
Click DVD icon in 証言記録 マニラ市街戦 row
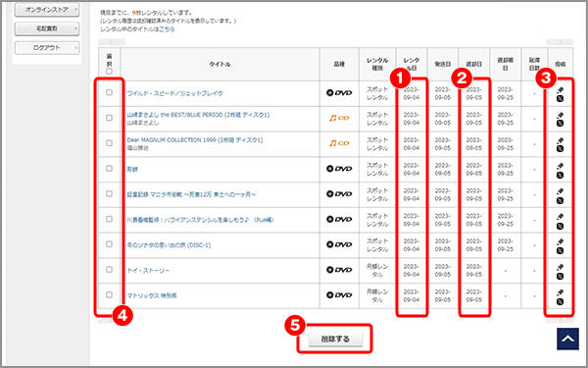[x=339, y=193]
